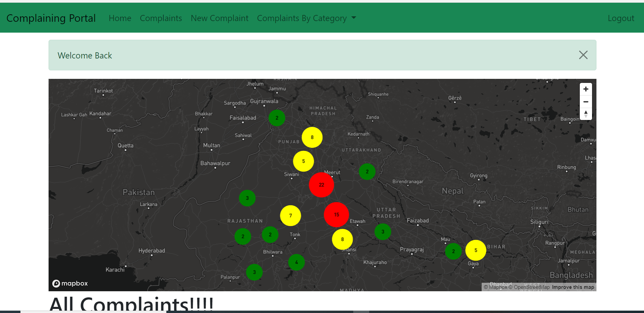This screenshot has height=313, width=644.
Task: Select the red cluster showing 22 complaints
Action: tap(321, 185)
